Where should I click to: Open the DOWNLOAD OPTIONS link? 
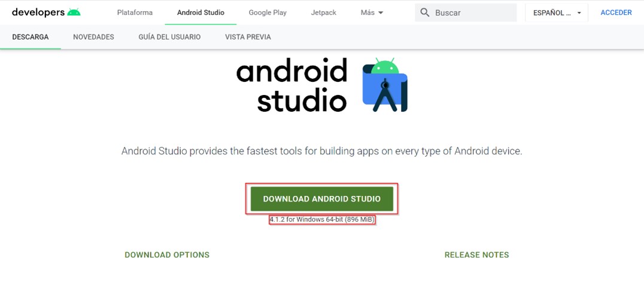167,255
